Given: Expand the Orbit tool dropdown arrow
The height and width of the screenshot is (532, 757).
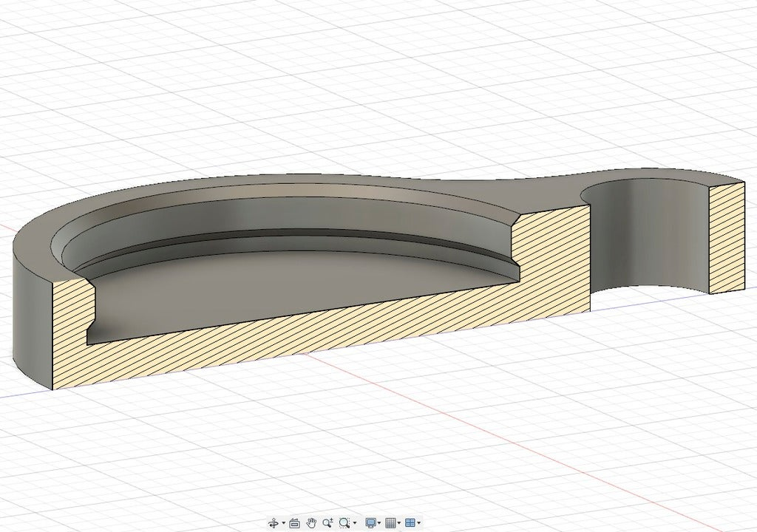Looking at the screenshot, I should pos(282,522).
